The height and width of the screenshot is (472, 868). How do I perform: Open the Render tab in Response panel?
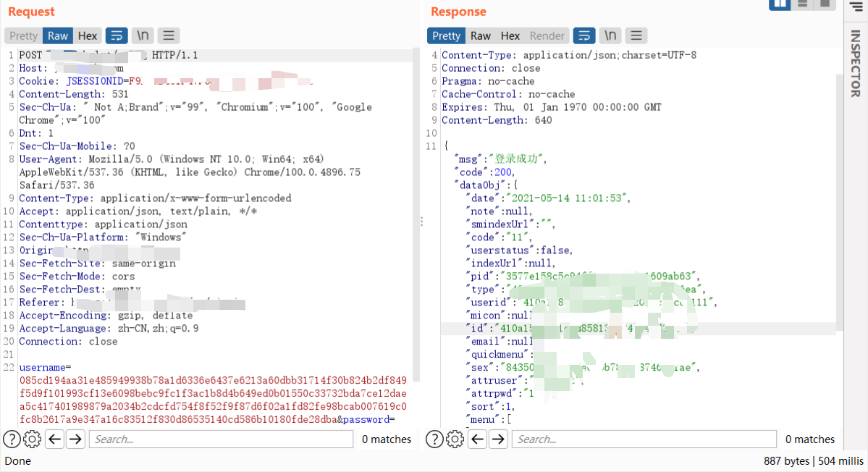[547, 35]
